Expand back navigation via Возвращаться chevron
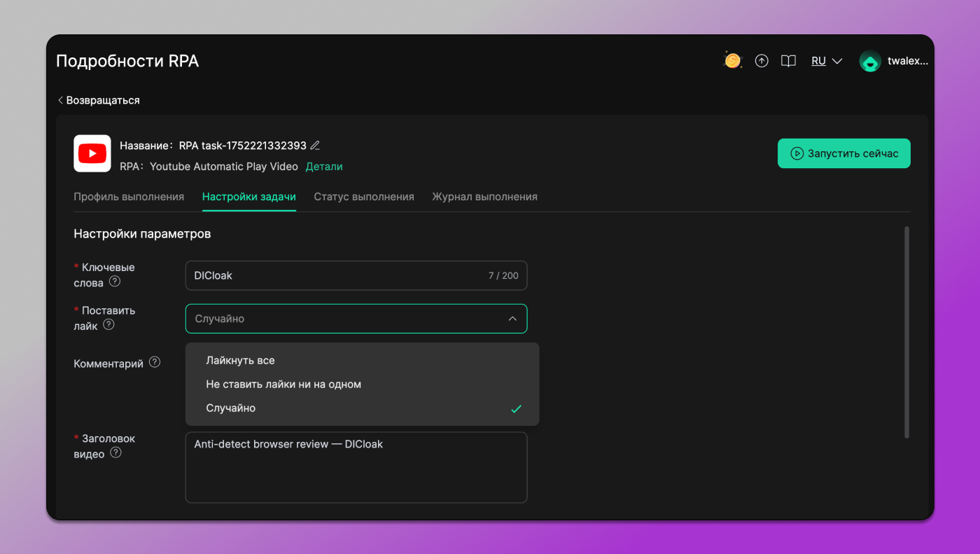 click(x=60, y=99)
